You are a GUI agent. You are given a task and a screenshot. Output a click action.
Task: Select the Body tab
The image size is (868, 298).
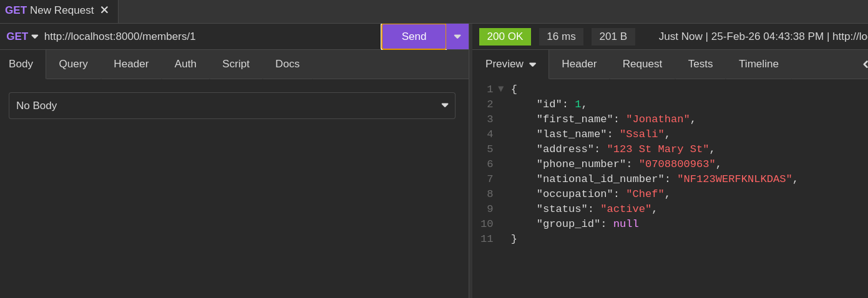pos(21,64)
